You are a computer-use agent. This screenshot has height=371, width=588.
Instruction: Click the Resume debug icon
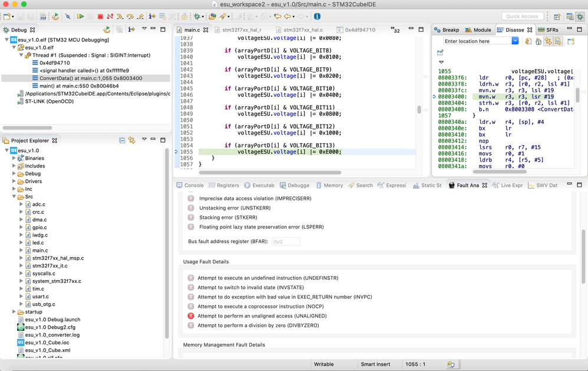click(81, 17)
